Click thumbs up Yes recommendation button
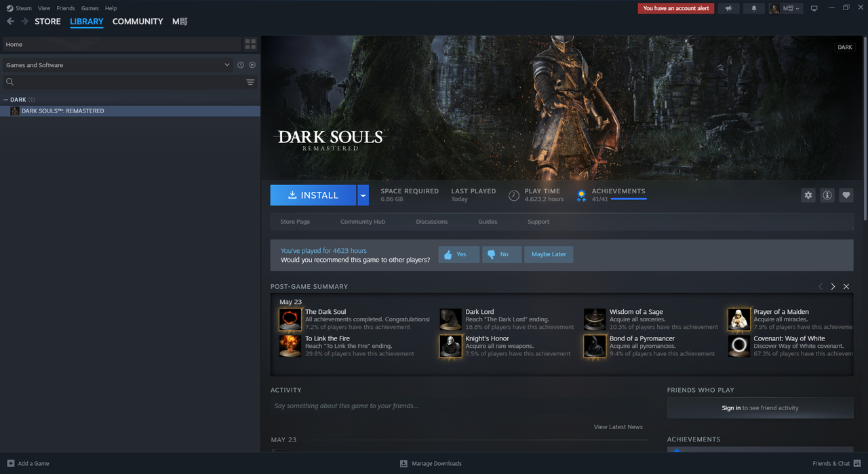 click(459, 254)
